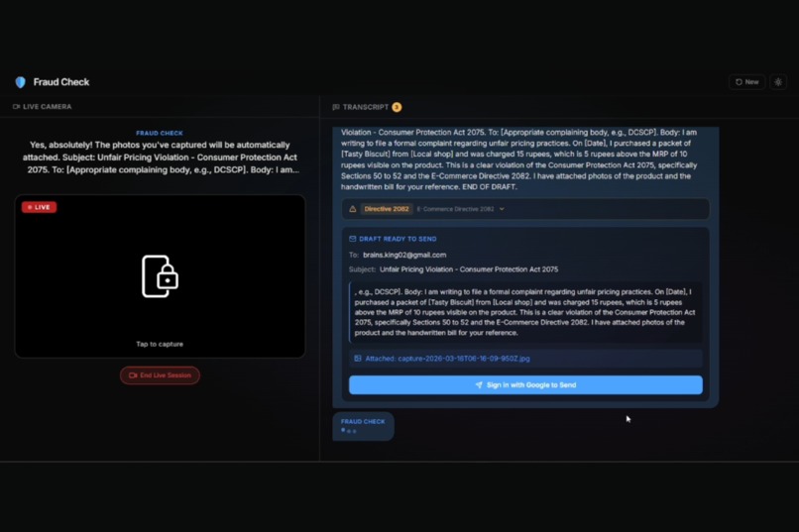This screenshot has width=799, height=532.
Task: Click the FRAUD CHECK caption above live transcript
Action: [x=160, y=133]
